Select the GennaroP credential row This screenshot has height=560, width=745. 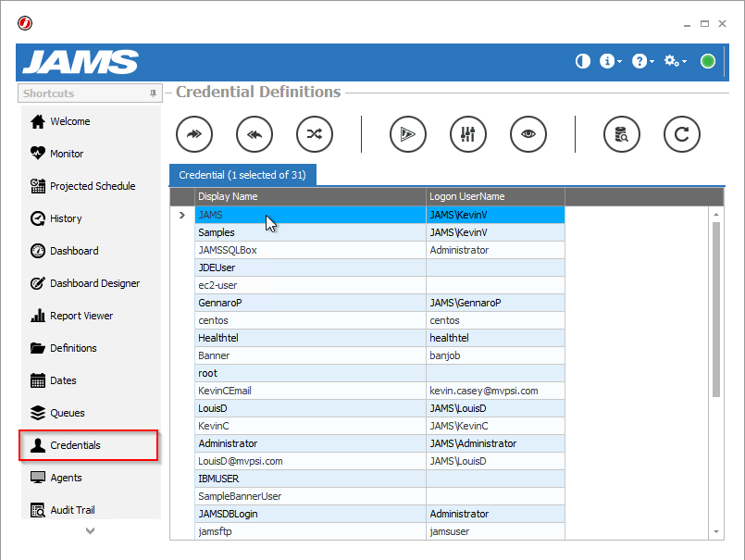[379, 303]
